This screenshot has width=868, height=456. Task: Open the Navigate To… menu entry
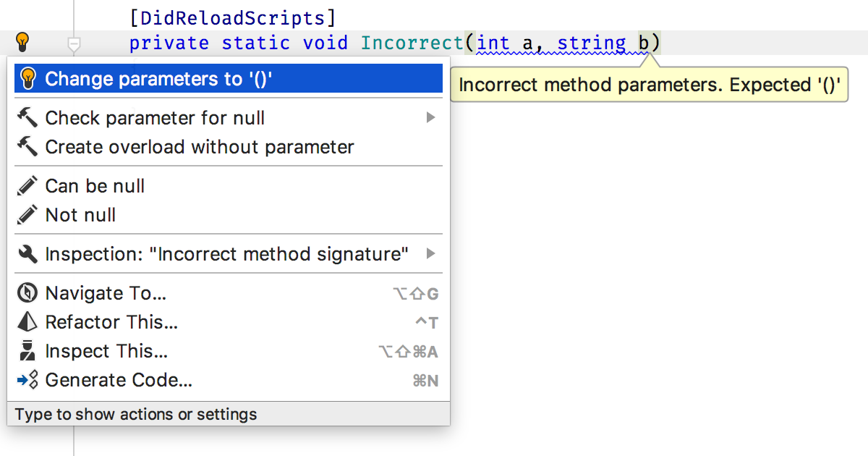point(229,293)
